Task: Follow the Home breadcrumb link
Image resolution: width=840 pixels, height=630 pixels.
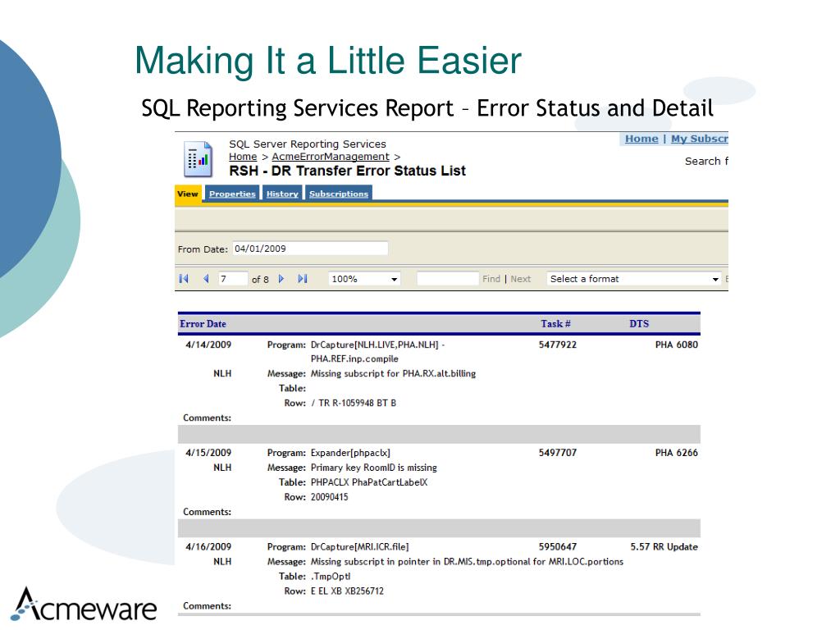Action: 243,157
